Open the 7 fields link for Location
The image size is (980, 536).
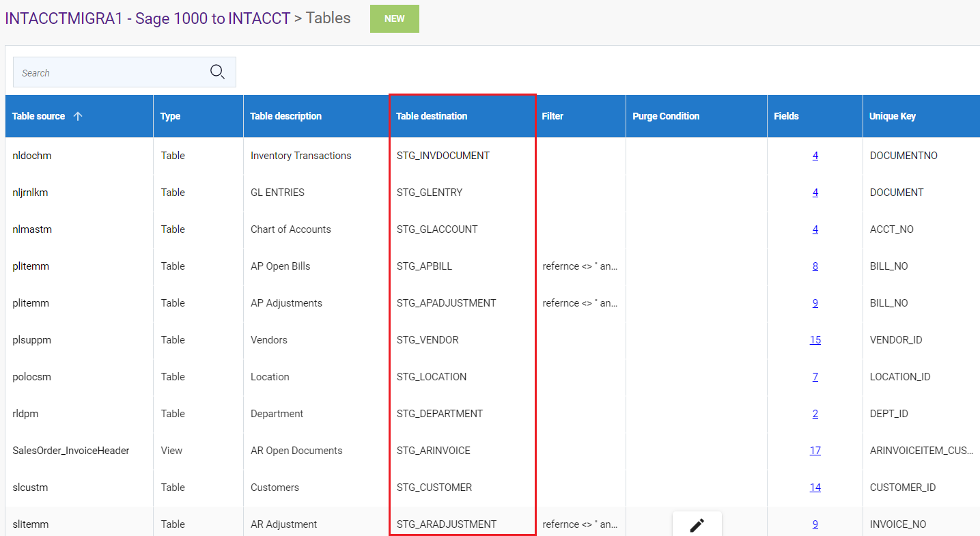click(x=815, y=377)
